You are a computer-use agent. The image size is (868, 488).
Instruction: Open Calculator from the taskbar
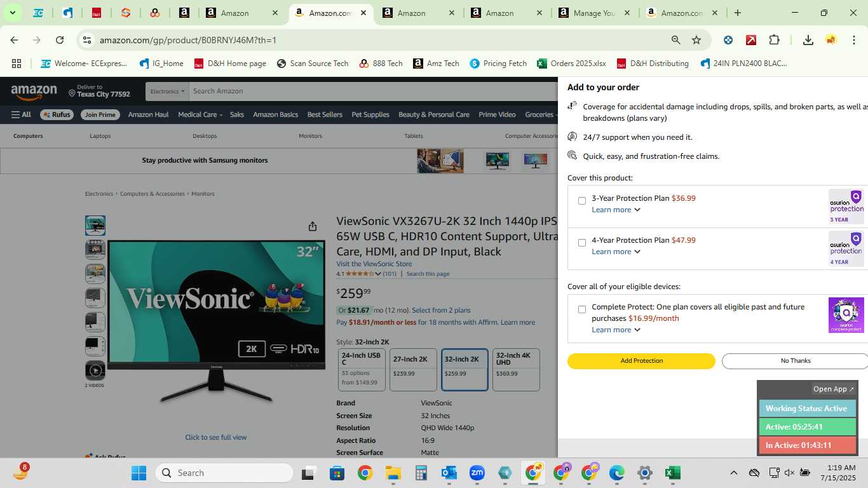(x=421, y=473)
